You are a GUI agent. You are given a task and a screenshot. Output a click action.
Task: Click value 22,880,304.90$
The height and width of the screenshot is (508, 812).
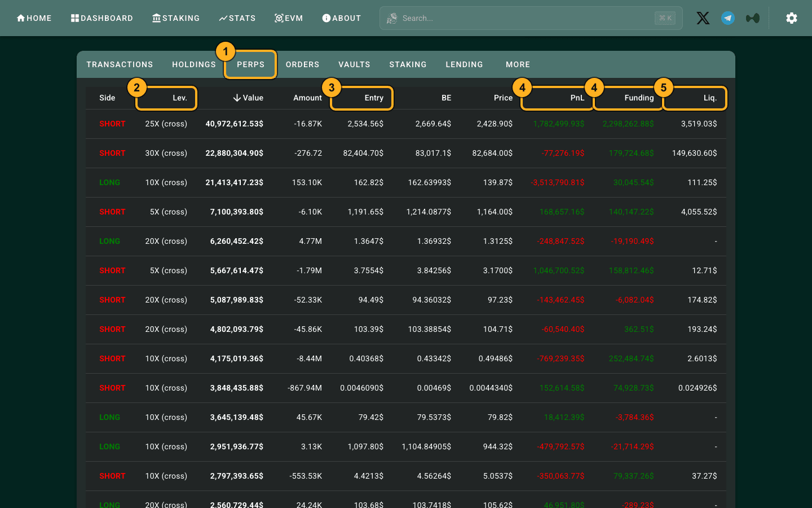[x=235, y=153]
